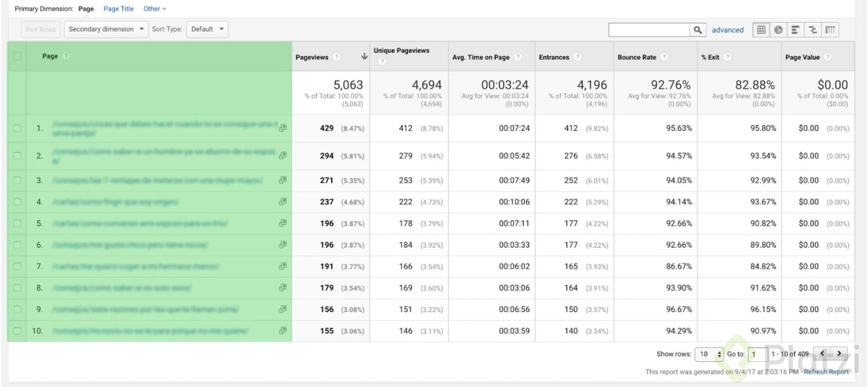Toggle the select-all checkbox in header
Viewport: 868px width, 387px height.
click(x=17, y=56)
